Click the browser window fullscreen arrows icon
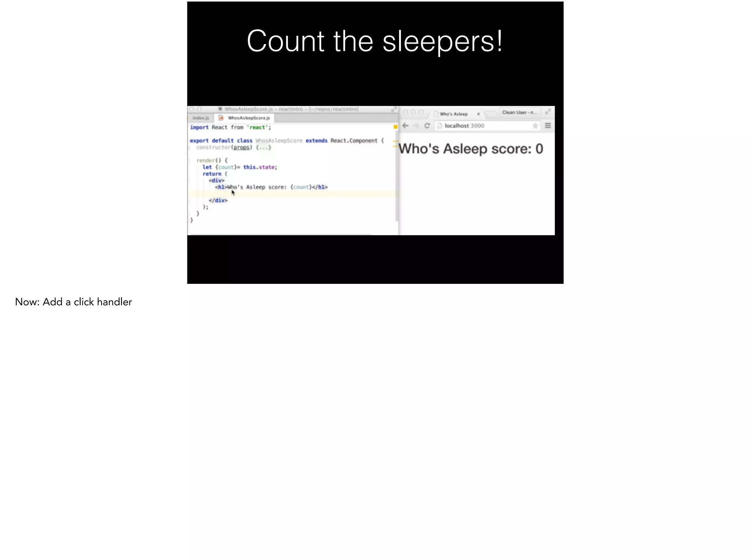This screenshot has width=751, height=560. 548,111
